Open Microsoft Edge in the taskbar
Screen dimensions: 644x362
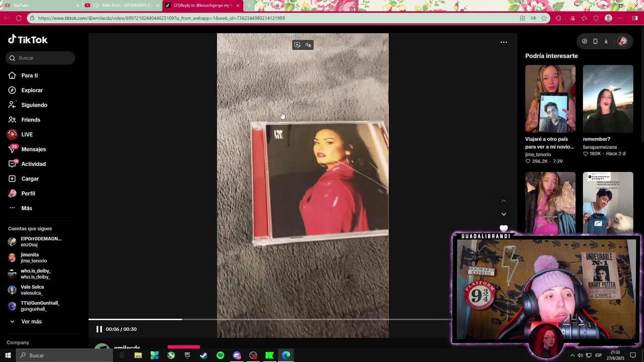286,355
